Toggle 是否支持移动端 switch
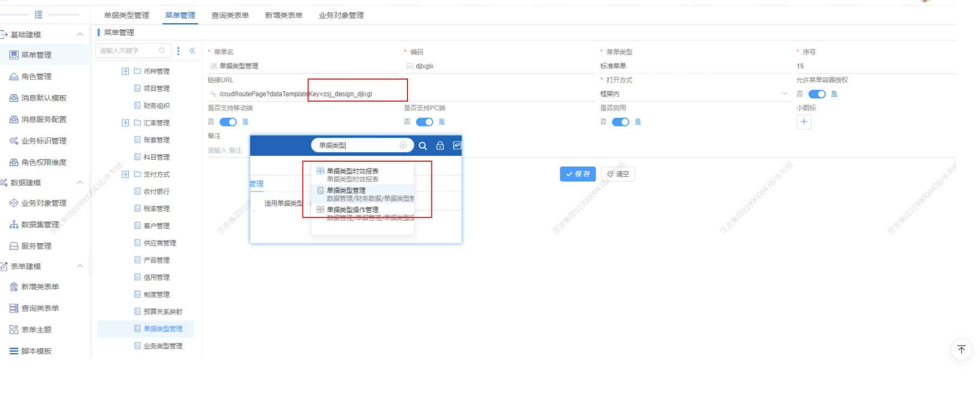 pyautogui.click(x=228, y=122)
